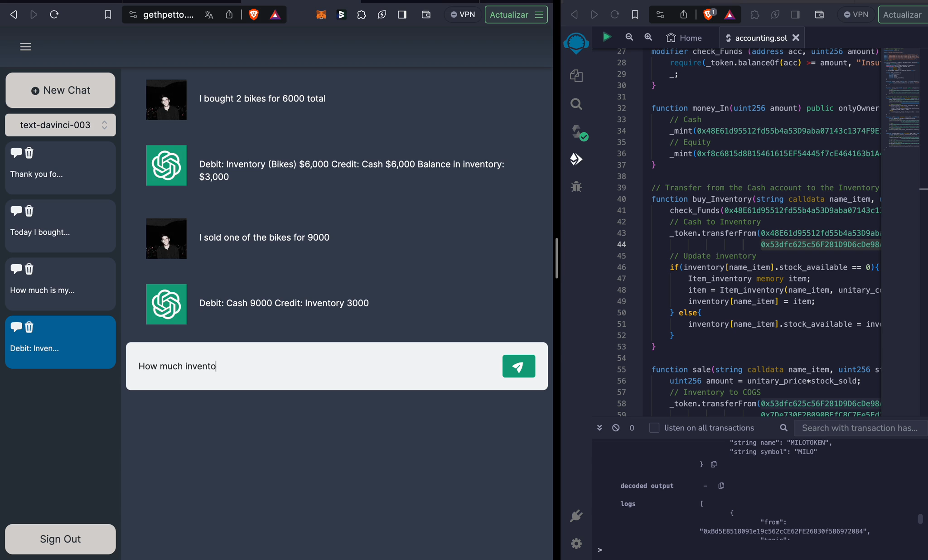Copy the decoded output value

click(x=721, y=486)
